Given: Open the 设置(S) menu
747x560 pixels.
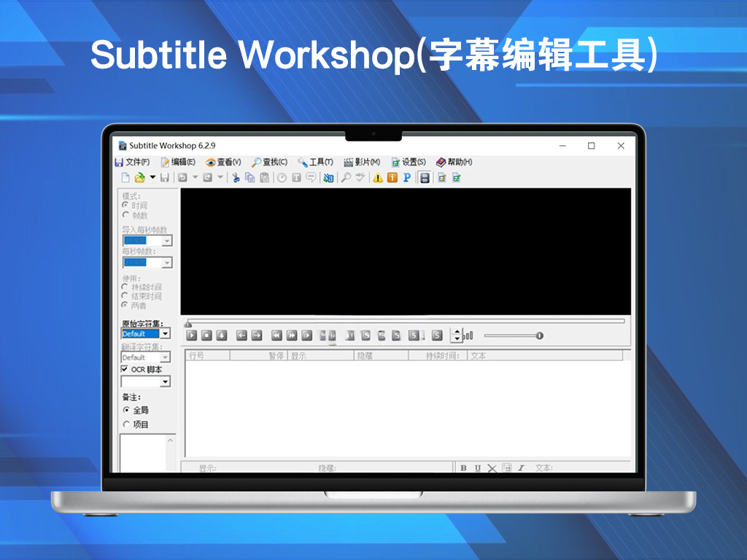Looking at the screenshot, I should (409, 162).
